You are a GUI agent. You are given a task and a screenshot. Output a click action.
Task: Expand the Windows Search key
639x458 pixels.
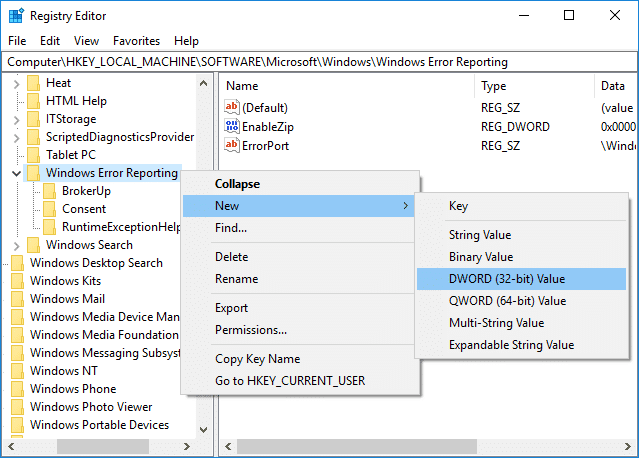pos(16,246)
